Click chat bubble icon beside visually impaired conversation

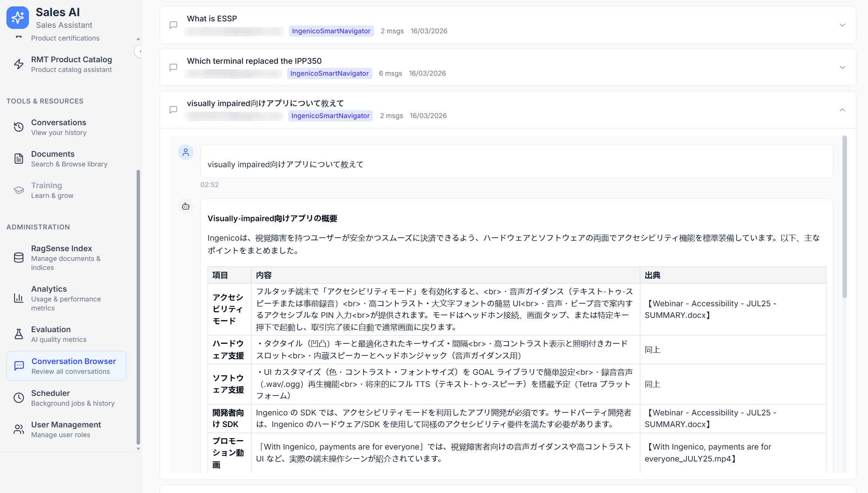[173, 110]
